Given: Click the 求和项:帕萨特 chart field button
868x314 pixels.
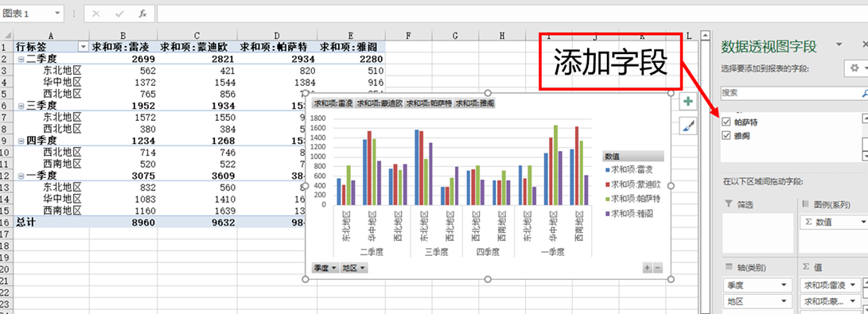Looking at the screenshot, I should (x=429, y=103).
